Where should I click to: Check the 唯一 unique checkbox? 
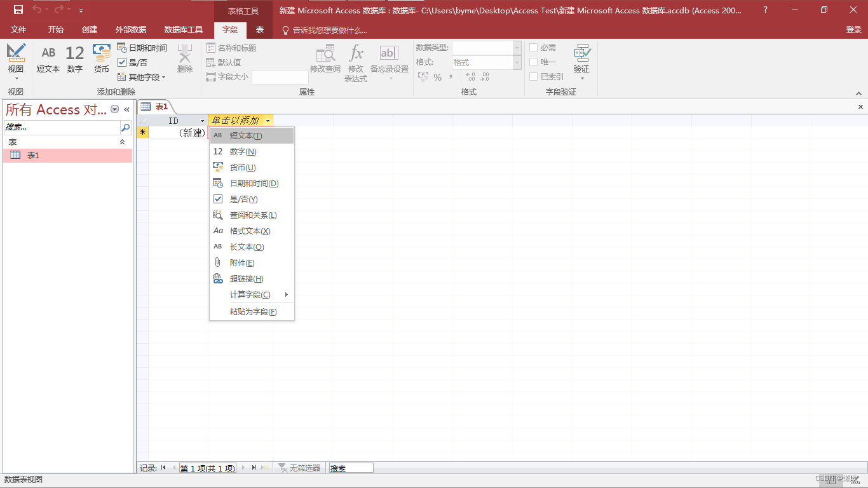(534, 62)
